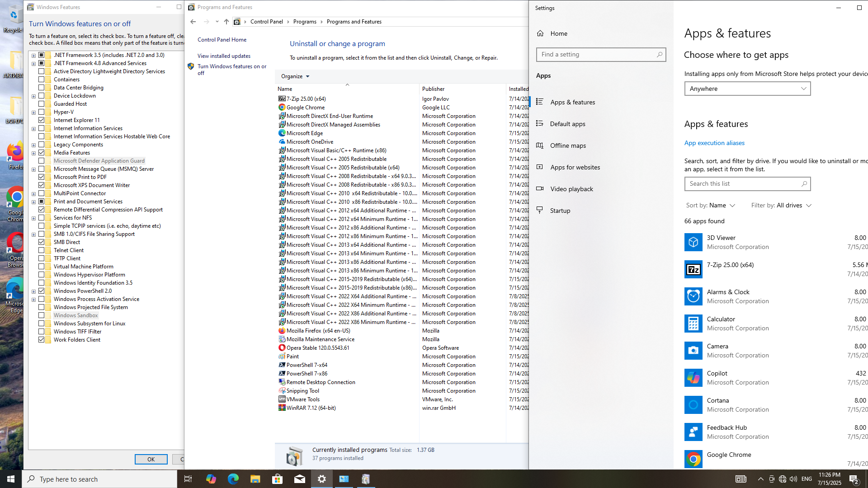Uncheck Work Folders Client checkbox

point(42,340)
